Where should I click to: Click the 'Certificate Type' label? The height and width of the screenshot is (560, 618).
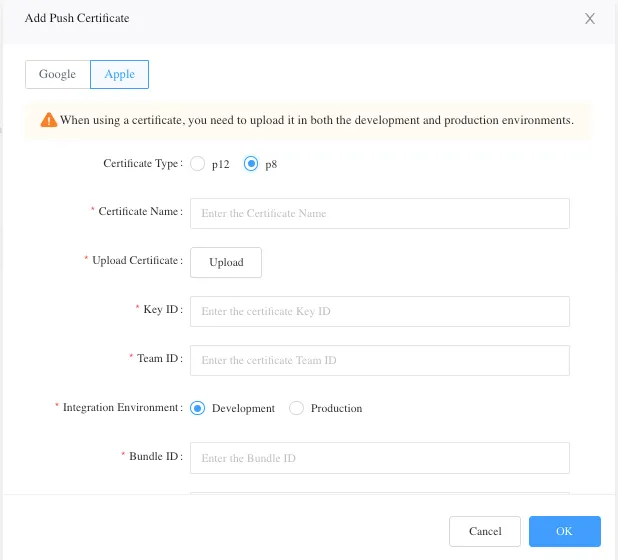pyautogui.click(x=143, y=164)
